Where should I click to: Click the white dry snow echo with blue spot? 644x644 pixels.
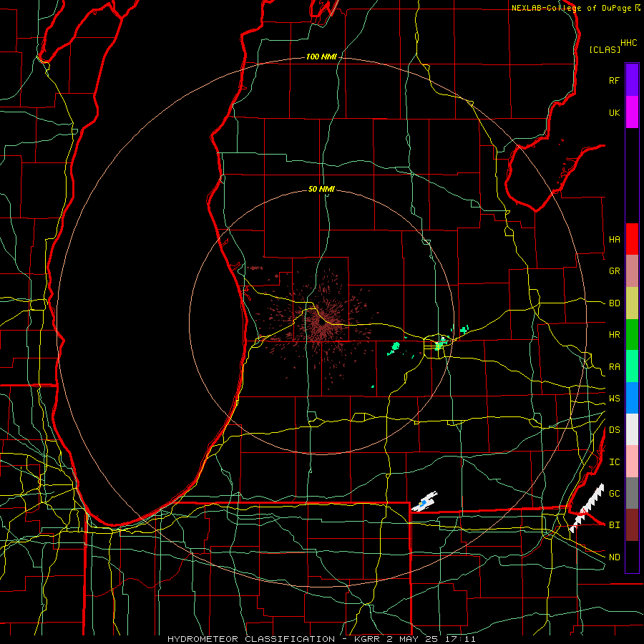pos(424,502)
